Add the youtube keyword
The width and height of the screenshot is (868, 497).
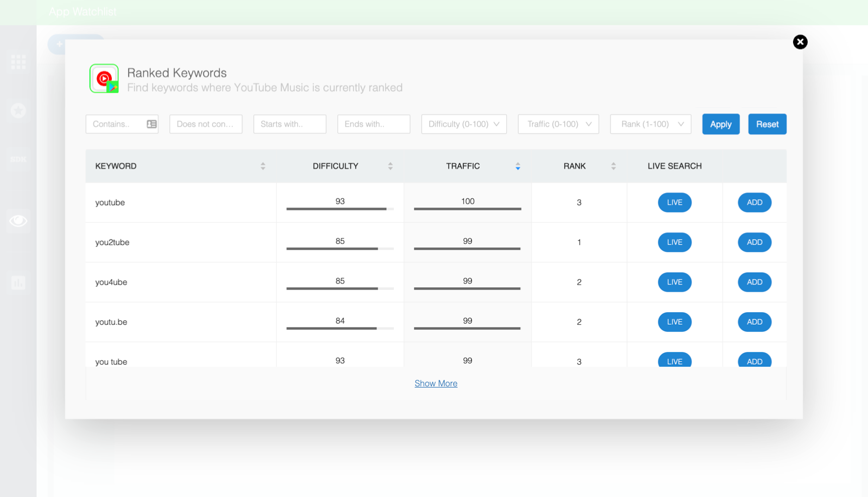tap(755, 203)
